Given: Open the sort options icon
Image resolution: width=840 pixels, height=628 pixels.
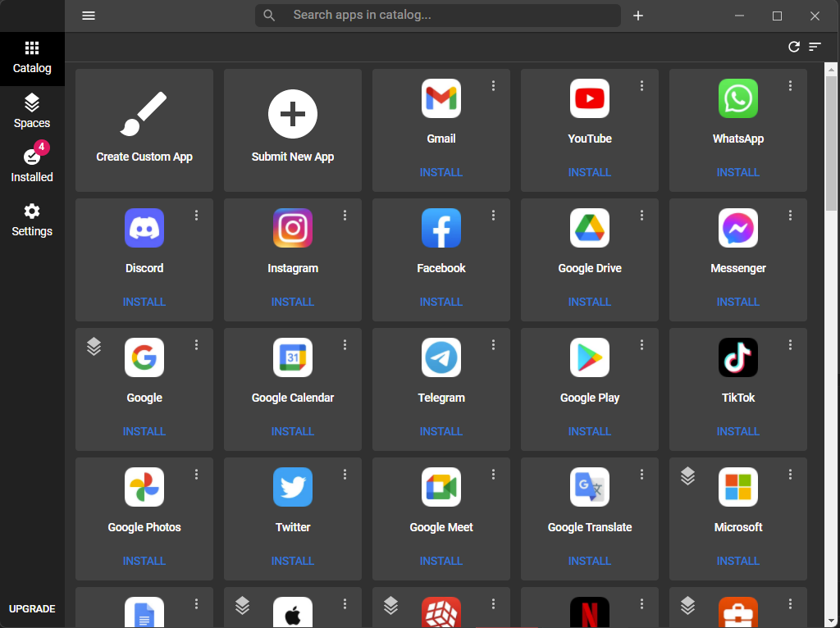Looking at the screenshot, I should pyautogui.click(x=815, y=47).
